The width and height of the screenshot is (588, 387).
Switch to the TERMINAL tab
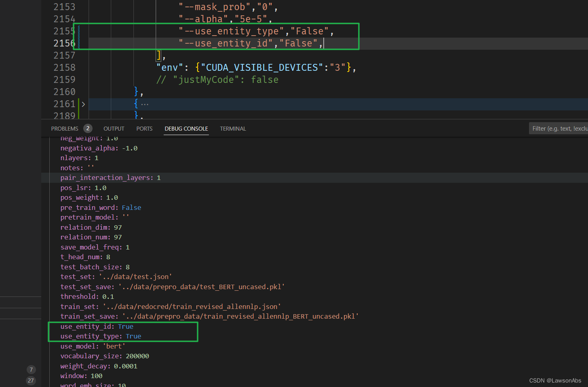point(233,129)
